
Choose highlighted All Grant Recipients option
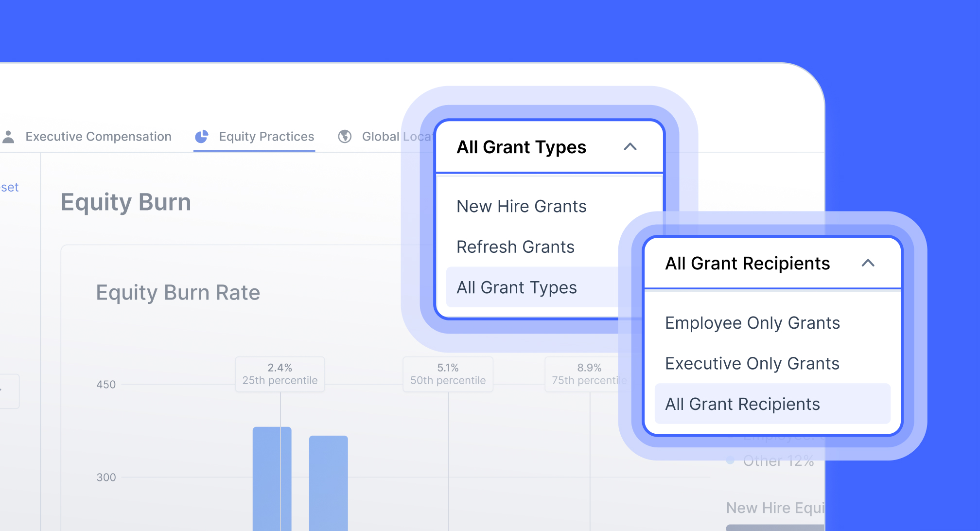[x=742, y=404]
